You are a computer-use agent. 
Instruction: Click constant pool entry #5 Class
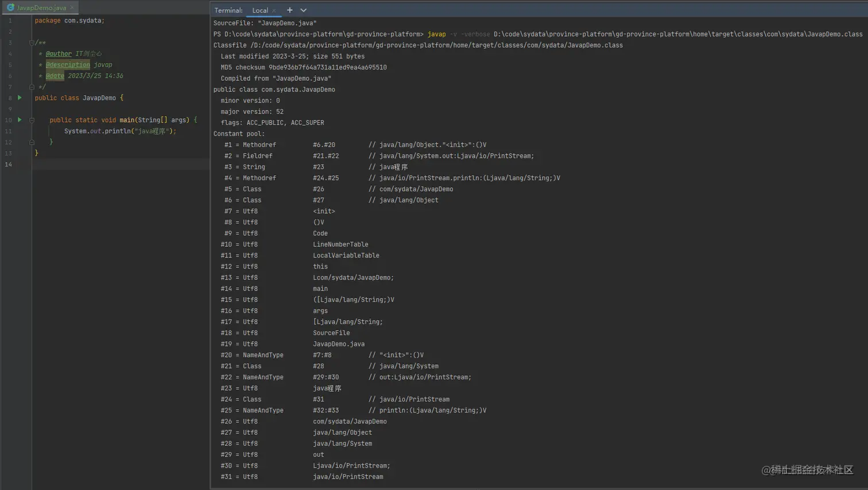[x=339, y=189]
